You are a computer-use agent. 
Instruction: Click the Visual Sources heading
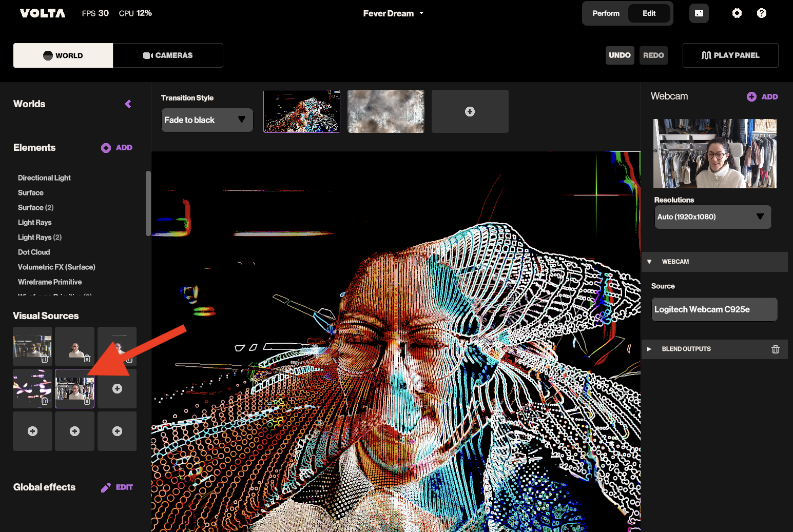point(46,316)
